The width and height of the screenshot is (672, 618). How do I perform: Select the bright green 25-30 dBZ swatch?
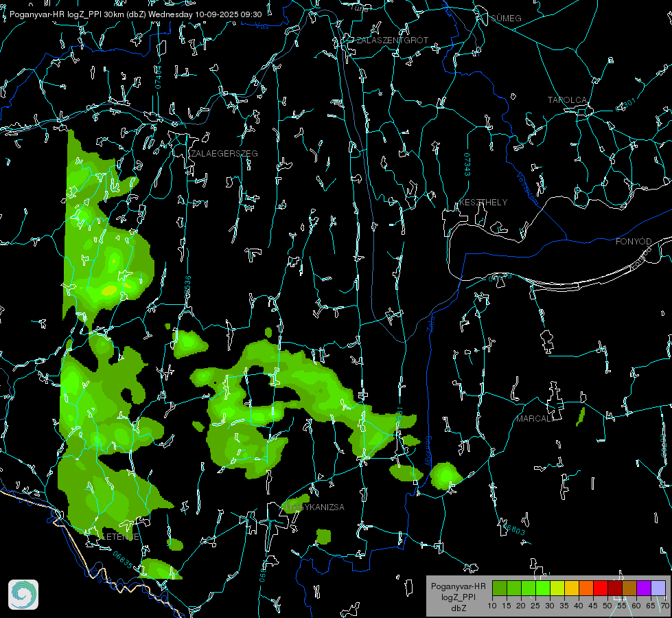543,588
